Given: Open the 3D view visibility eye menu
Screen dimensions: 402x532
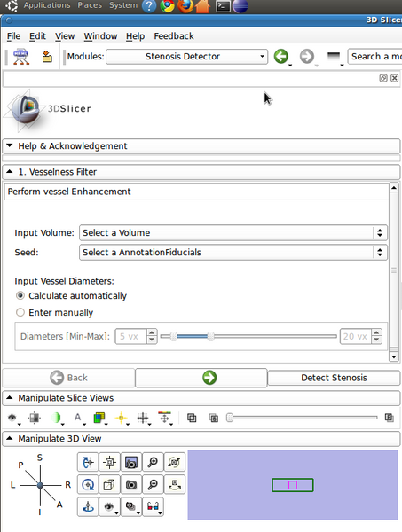Looking at the screenshot, I should click(x=110, y=507).
